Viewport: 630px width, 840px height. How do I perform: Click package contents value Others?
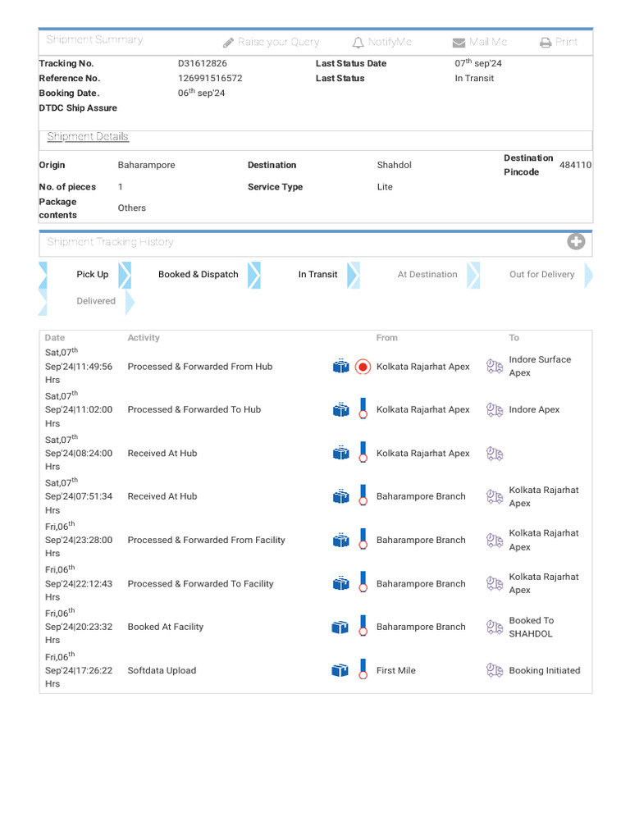[x=132, y=208]
